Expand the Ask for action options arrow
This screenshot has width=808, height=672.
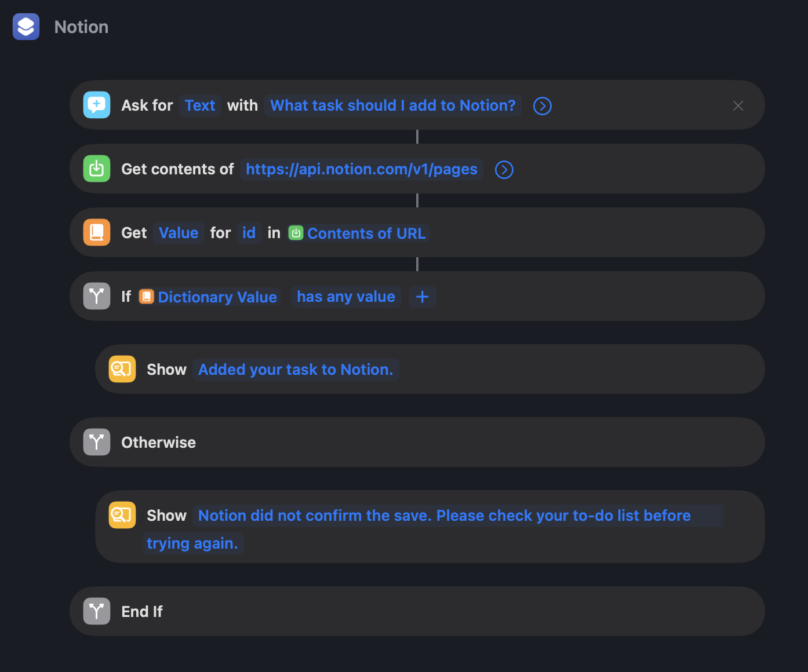543,106
